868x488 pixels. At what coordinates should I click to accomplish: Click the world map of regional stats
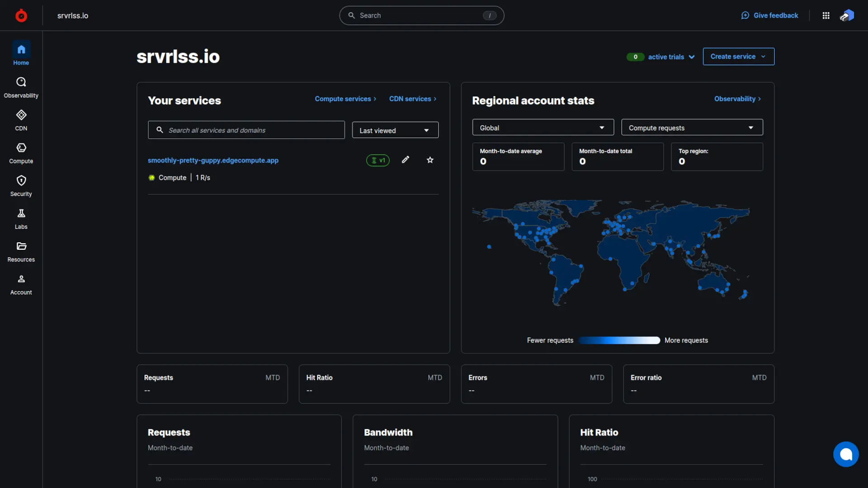[611, 253]
